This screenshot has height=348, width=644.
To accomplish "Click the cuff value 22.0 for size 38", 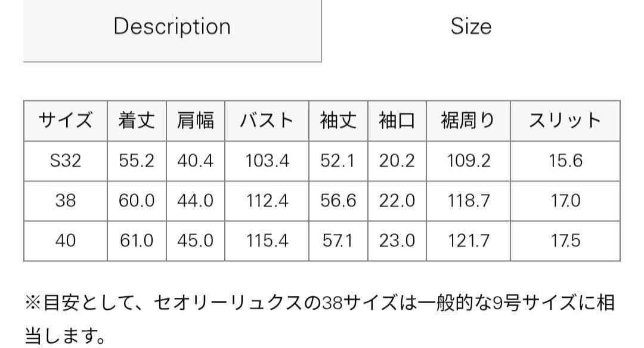I will [396, 201].
